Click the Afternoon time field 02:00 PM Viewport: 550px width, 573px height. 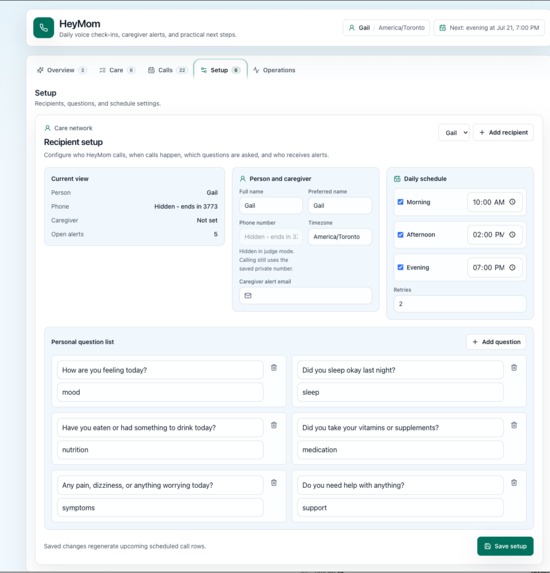click(494, 235)
